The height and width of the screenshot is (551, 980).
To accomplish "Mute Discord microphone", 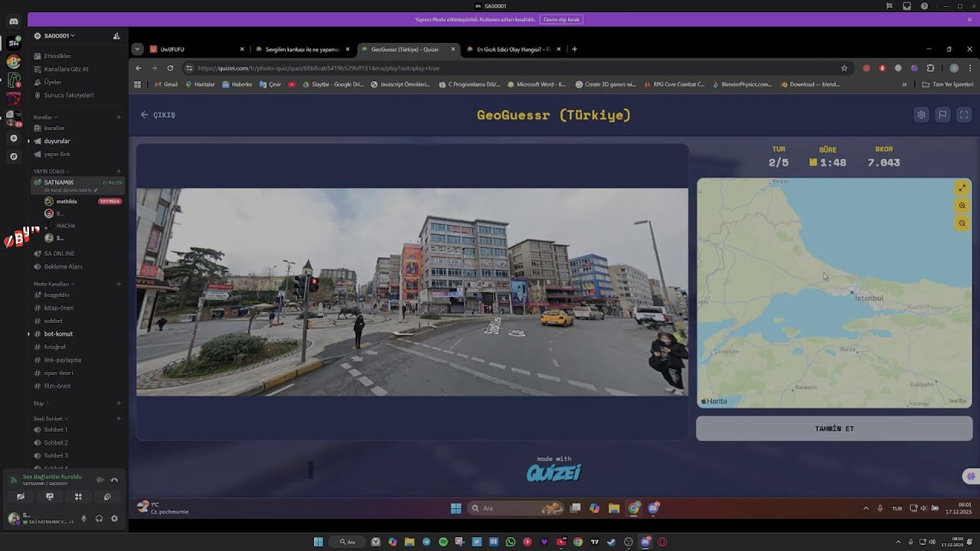I will 84,518.
